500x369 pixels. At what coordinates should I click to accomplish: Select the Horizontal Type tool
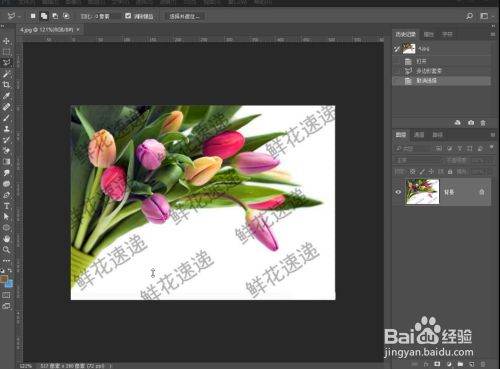pyautogui.click(x=6, y=206)
